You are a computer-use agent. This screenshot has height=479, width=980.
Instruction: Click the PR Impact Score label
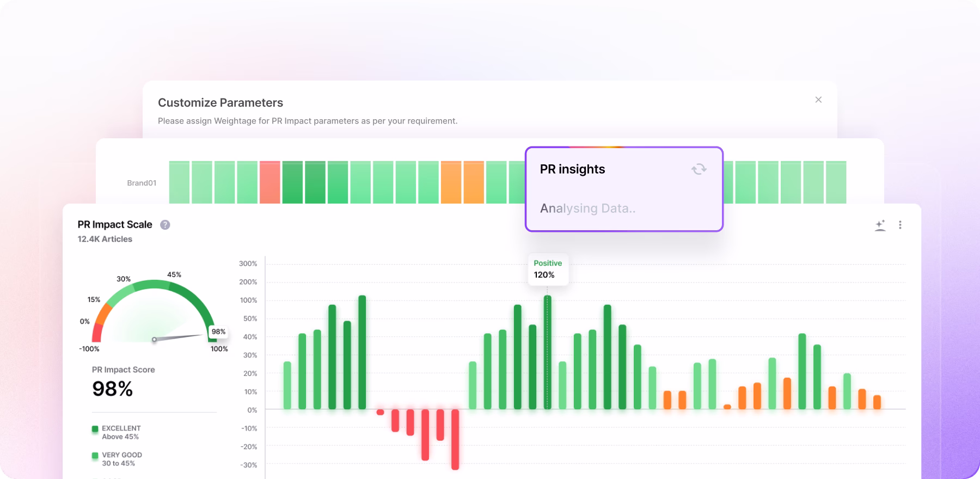[124, 370]
